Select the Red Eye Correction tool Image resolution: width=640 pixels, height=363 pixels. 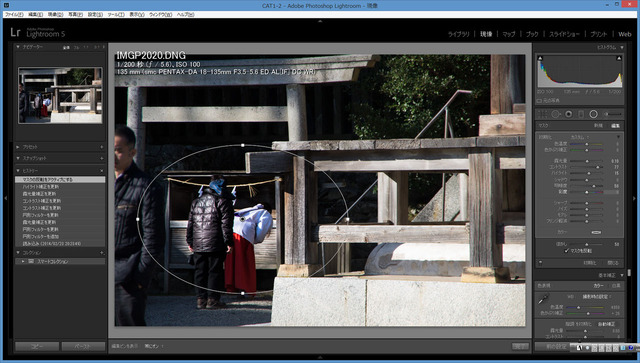click(x=568, y=114)
